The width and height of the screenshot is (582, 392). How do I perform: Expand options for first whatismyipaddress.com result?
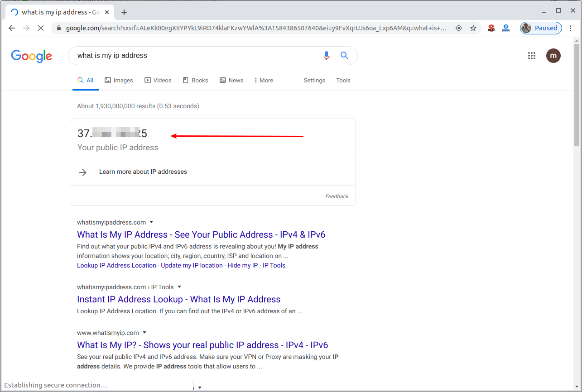tap(151, 222)
